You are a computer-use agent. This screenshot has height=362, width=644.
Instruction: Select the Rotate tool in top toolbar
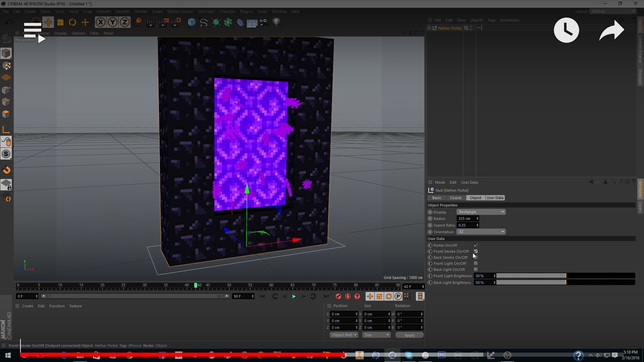[72, 22]
